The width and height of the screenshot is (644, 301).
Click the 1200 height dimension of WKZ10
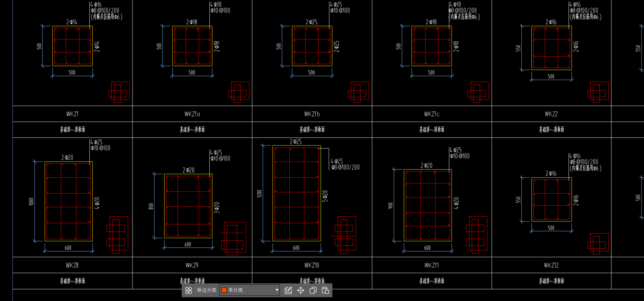(259, 193)
